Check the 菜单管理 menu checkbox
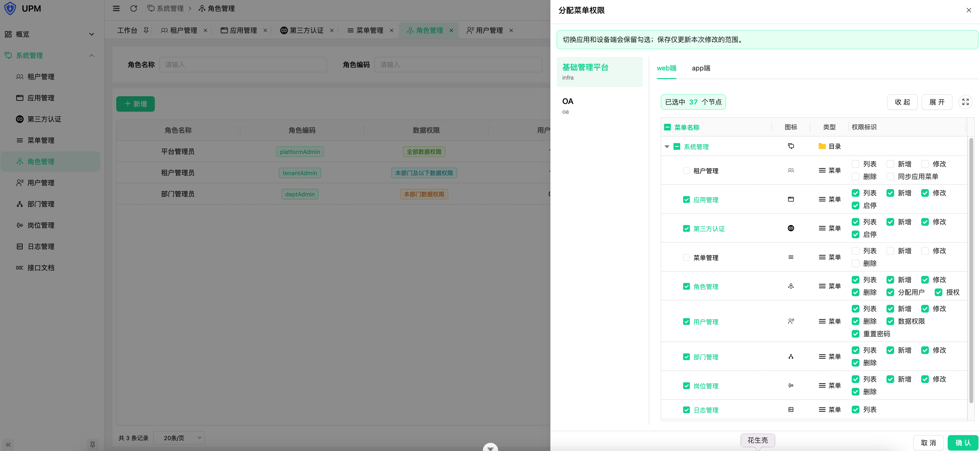The width and height of the screenshot is (980, 451). [686, 257]
